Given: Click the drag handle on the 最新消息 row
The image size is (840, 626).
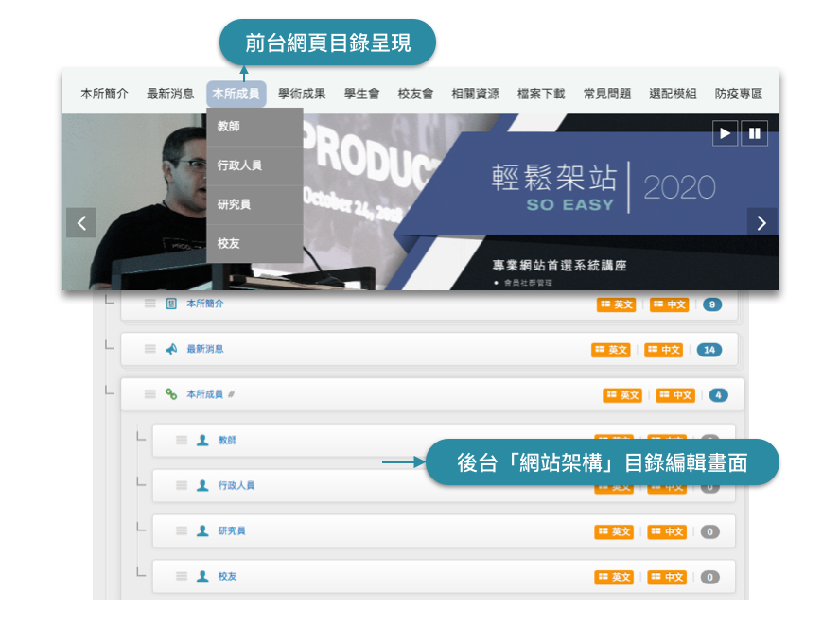Looking at the screenshot, I should click(x=149, y=349).
